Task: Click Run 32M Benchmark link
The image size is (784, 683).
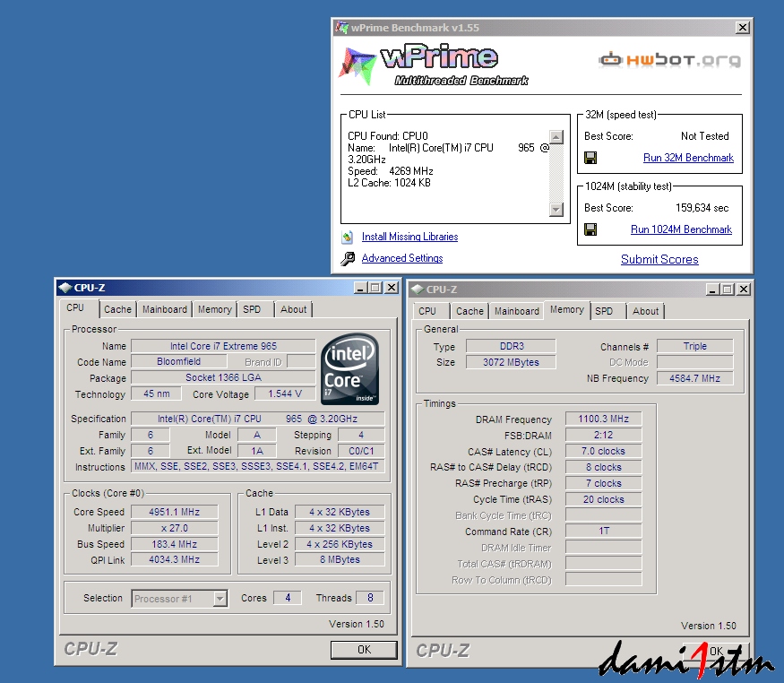Action: pos(688,158)
